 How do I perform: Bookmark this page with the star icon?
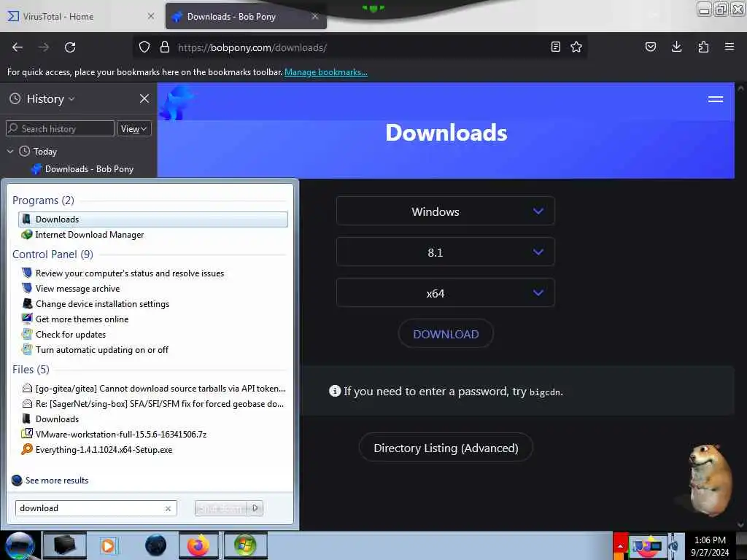[576, 47]
